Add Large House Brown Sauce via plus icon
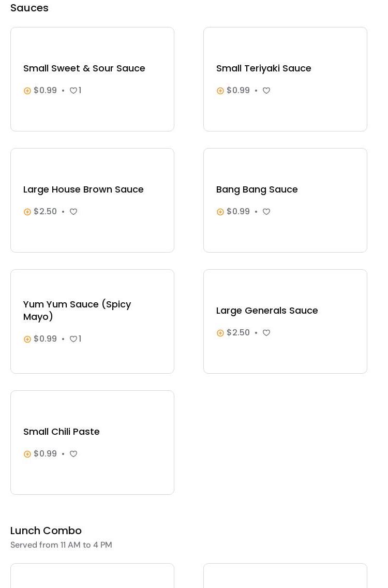Viewport: 388px width, 588px height. click(27, 212)
